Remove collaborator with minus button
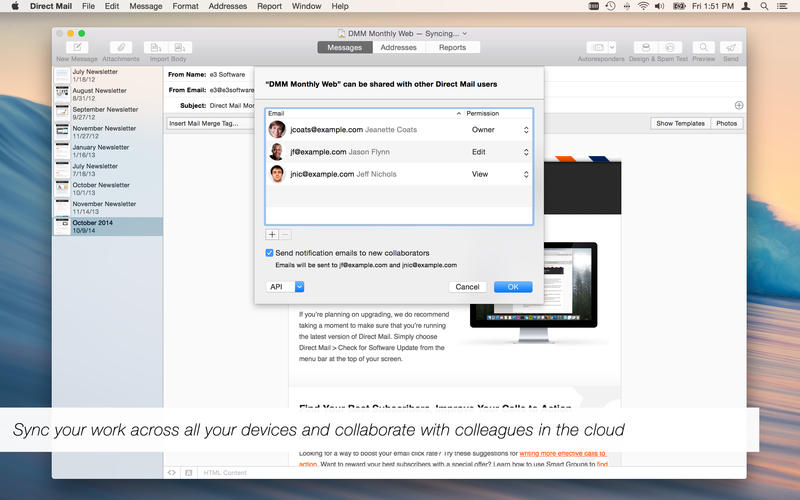Image resolution: width=800 pixels, height=500 pixels. pos(285,235)
